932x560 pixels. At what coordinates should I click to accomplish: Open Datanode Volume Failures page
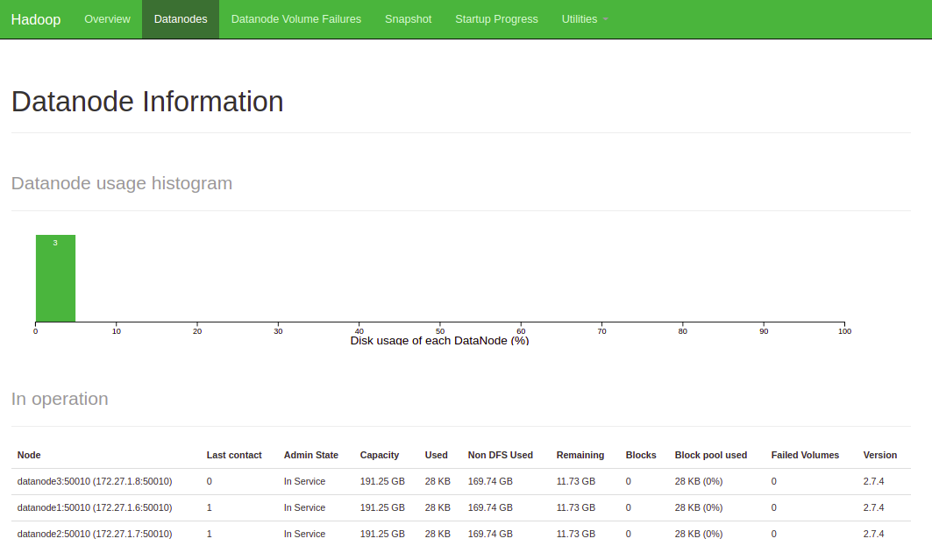click(x=296, y=19)
